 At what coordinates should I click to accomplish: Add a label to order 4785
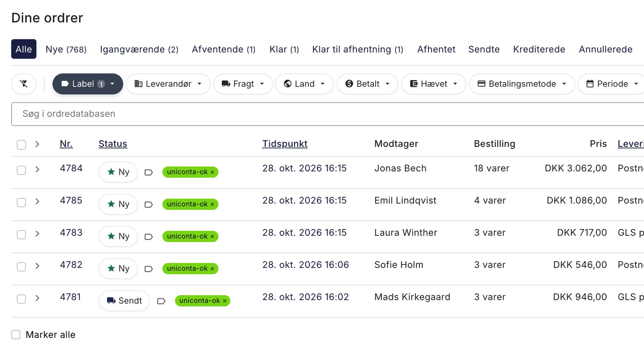point(149,204)
